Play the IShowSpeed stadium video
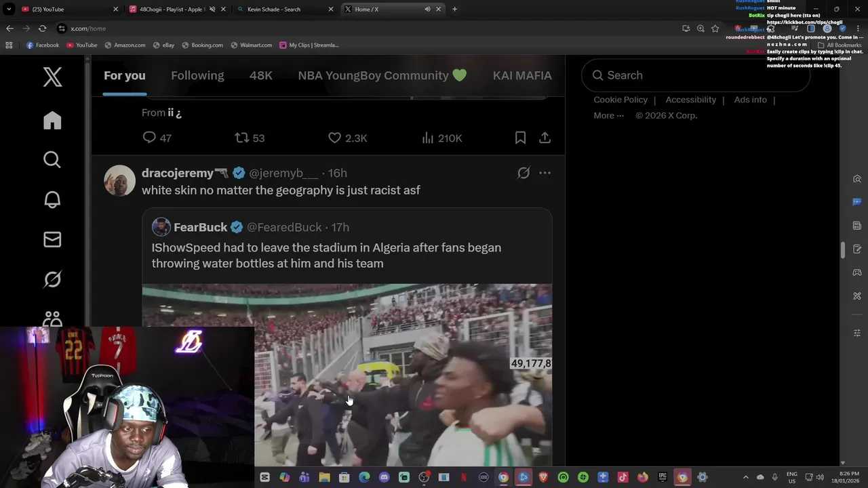Image resolution: width=868 pixels, height=488 pixels. [x=347, y=375]
